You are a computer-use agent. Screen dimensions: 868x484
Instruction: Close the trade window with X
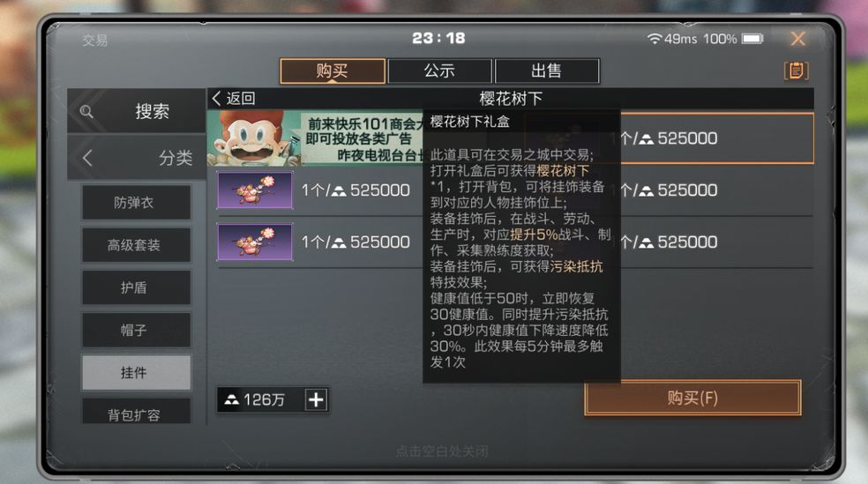coord(797,39)
